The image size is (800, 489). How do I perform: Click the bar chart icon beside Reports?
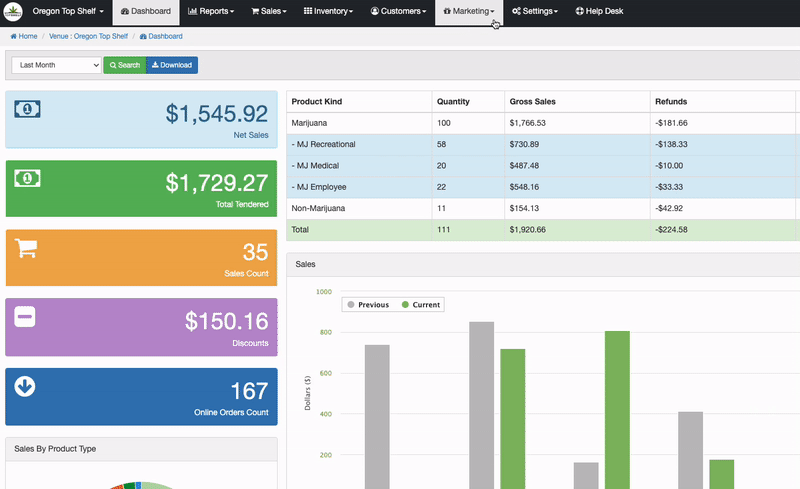pyautogui.click(x=192, y=11)
